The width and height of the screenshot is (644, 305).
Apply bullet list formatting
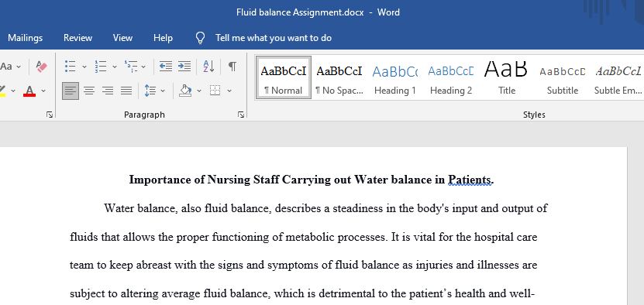tap(71, 66)
